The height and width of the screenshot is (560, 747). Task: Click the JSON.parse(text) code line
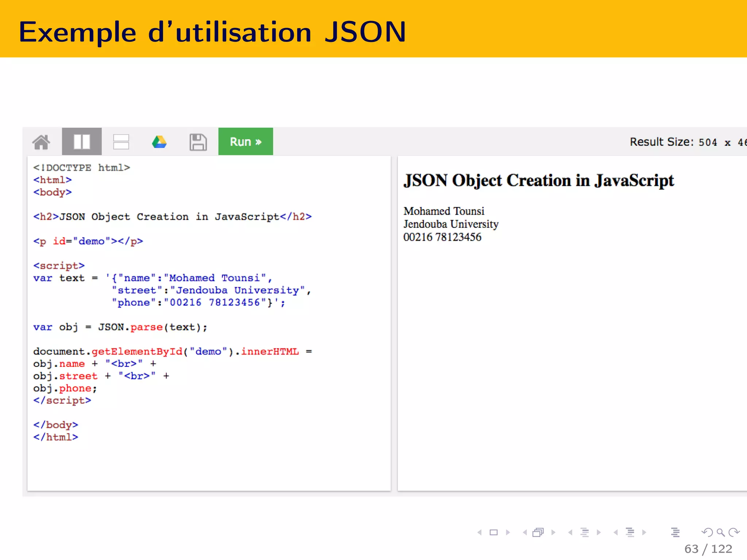[120, 327]
